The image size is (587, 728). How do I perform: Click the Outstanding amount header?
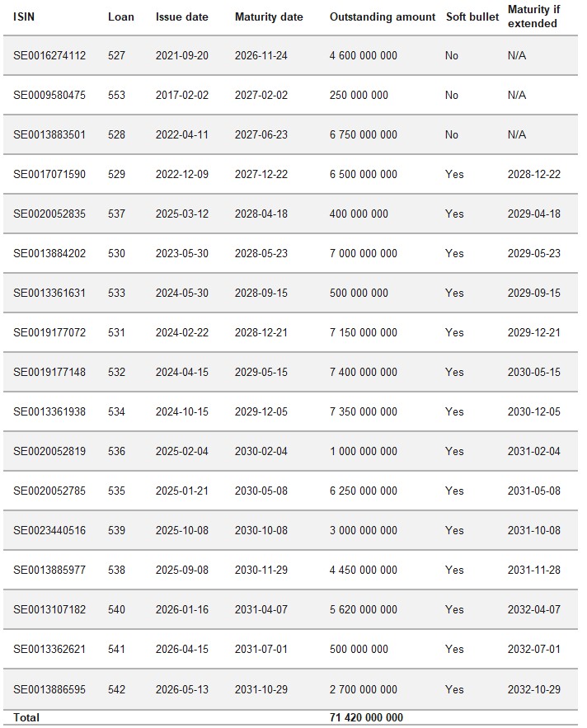pos(383,16)
